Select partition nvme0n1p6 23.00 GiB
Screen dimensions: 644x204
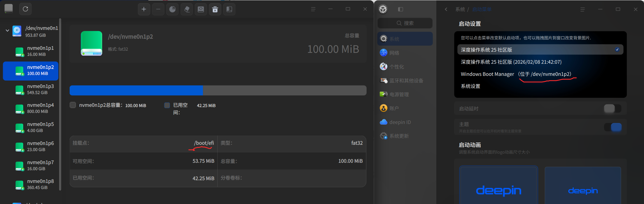[31, 146]
